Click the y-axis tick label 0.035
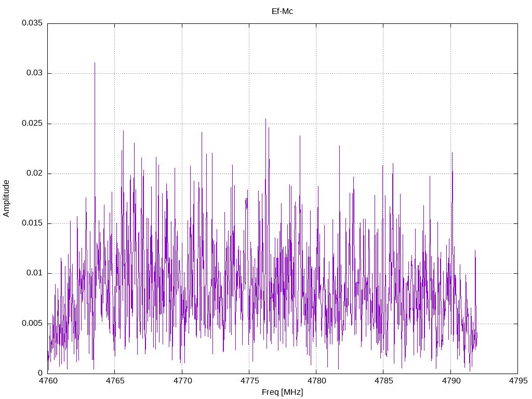 coord(32,23)
